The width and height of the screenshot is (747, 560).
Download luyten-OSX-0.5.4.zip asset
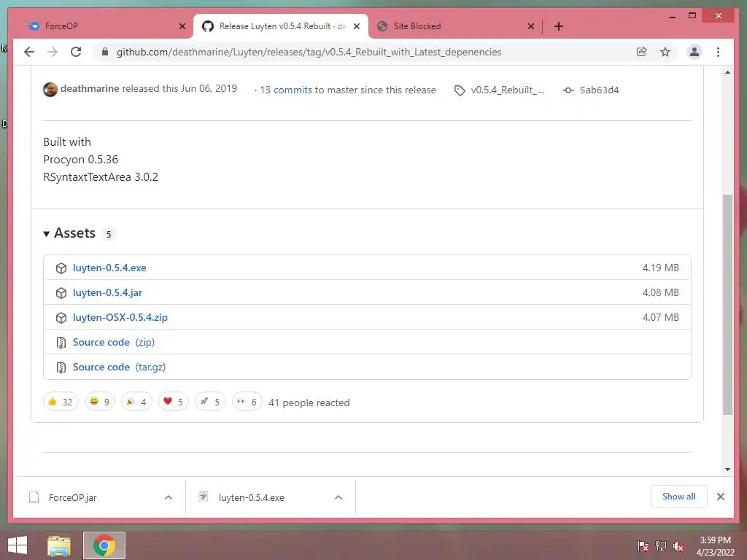[120, 317]
